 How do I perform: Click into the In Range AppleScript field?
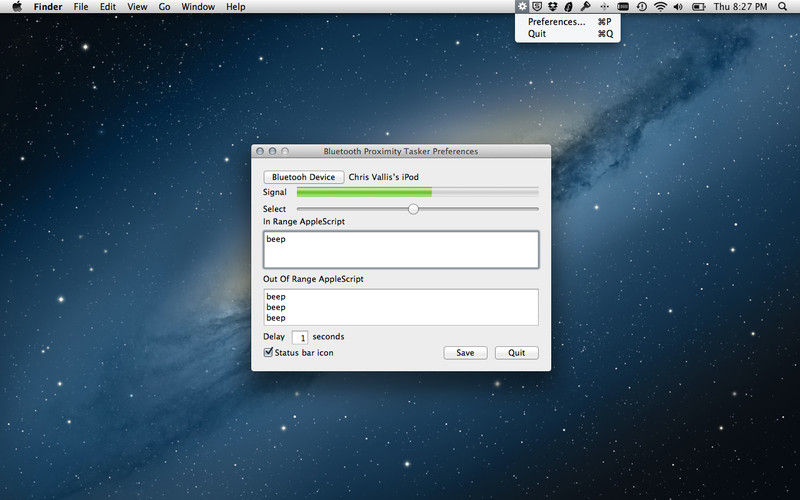(x=401, y=249)
